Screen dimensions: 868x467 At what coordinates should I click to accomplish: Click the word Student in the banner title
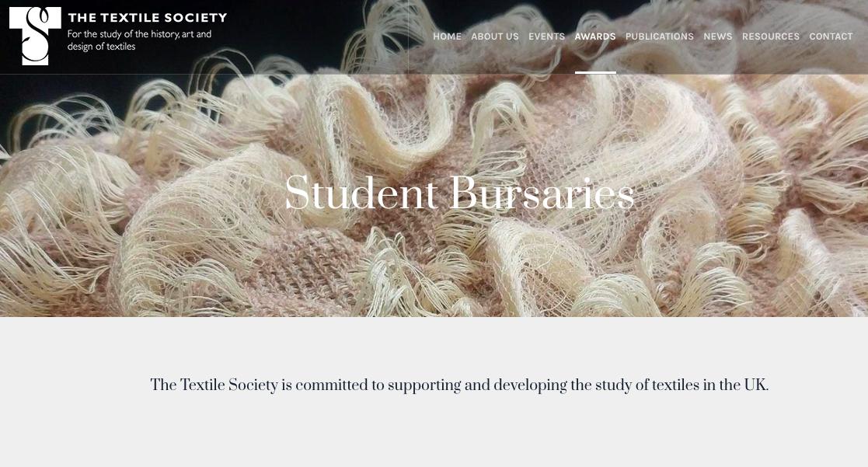(x=361, y=193)
